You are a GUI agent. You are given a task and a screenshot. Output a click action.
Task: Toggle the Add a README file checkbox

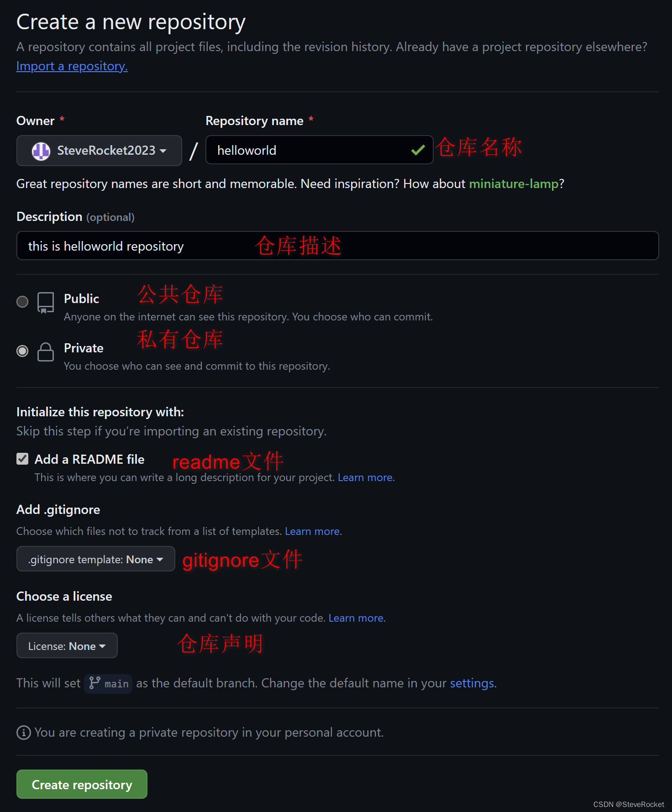22,459
